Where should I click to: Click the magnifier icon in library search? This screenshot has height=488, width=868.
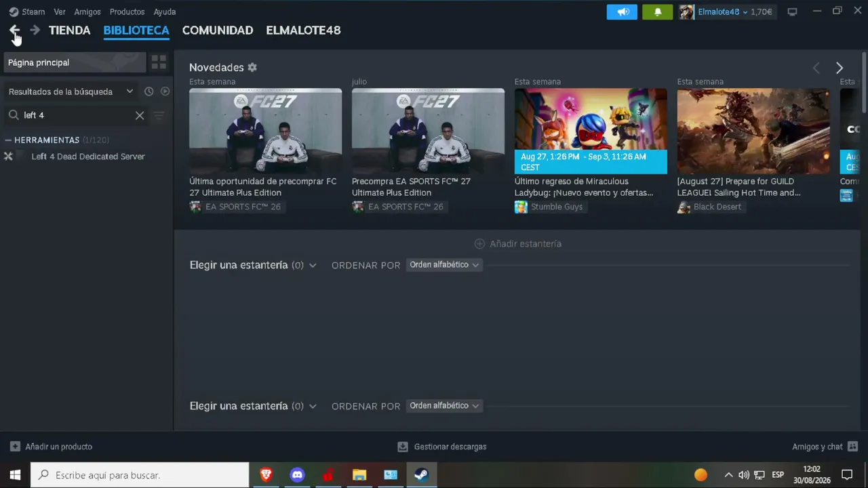coord(14,115)
